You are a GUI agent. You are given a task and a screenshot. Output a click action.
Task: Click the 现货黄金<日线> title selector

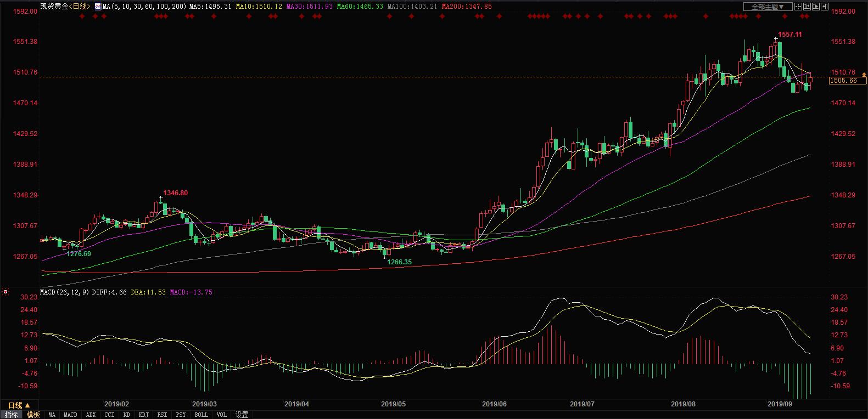pos(65,7)
